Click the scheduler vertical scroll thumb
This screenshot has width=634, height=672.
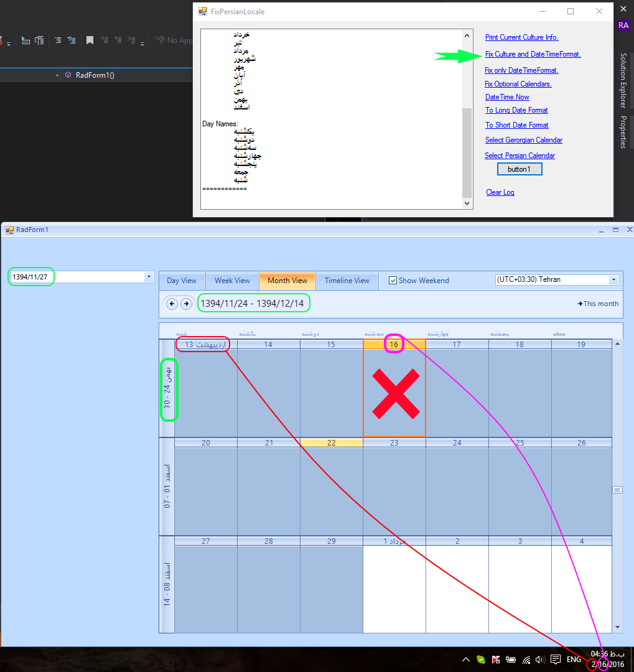617,490
